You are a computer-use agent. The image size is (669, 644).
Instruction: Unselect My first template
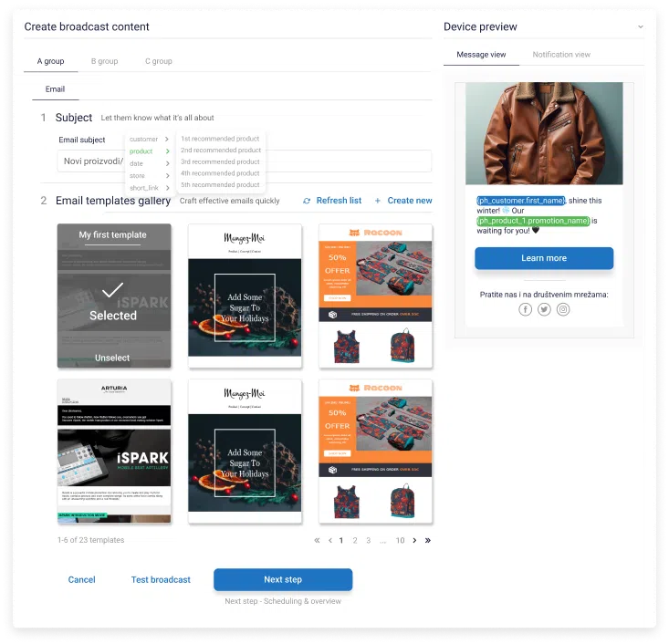(113, 358)
